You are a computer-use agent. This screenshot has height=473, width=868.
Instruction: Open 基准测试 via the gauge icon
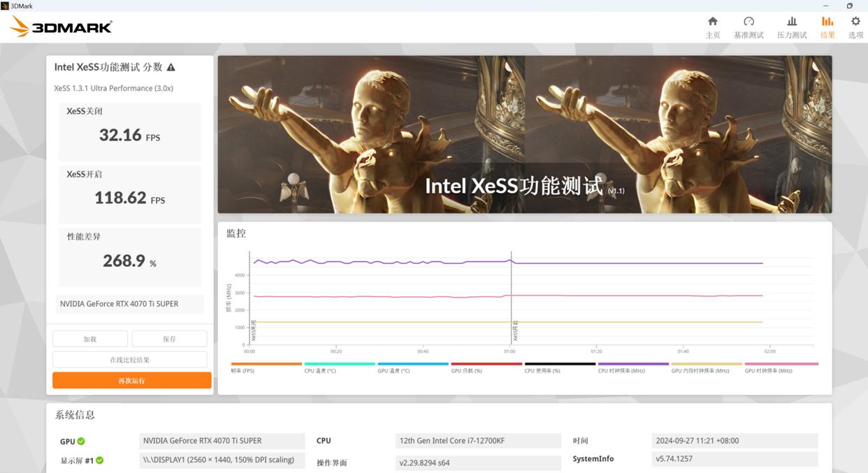749,27
